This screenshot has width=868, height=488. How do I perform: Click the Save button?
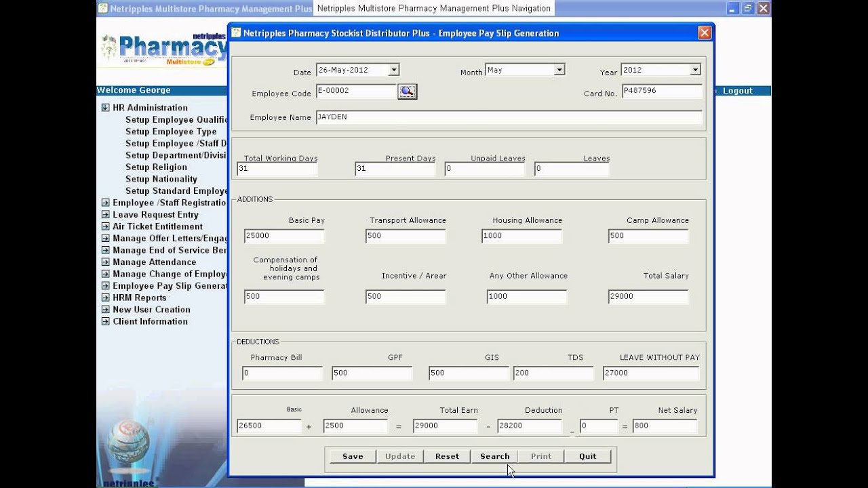(x=353, y=456)
